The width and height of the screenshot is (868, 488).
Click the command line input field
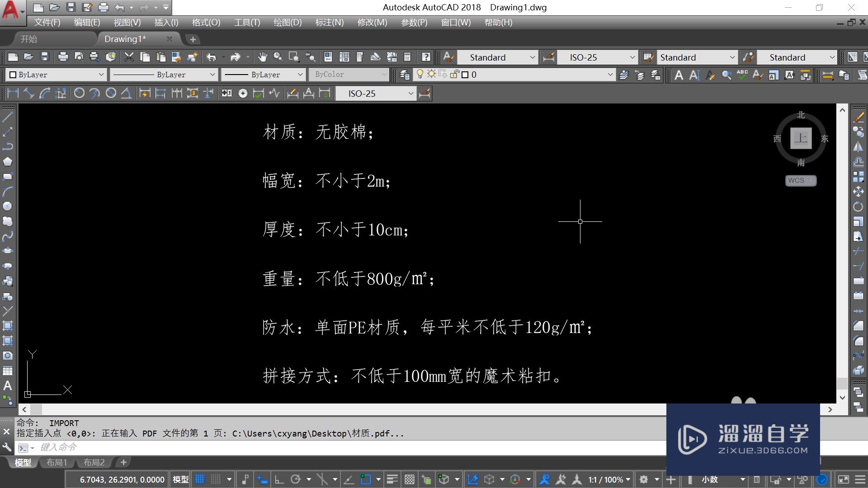pos(353,447)
